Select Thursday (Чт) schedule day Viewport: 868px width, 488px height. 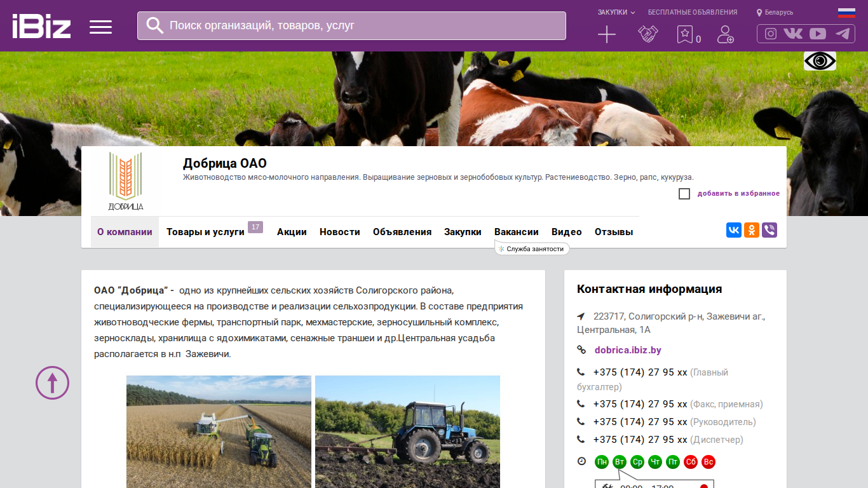[655, 462]
